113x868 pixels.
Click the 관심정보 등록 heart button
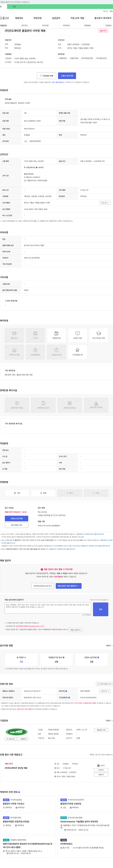[x=46, y=76]
